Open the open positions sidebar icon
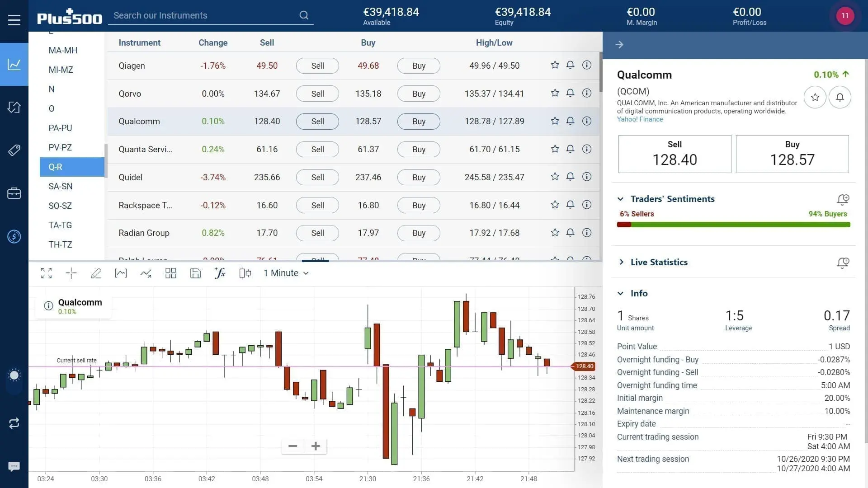The height and width of the screenshot is (488, 868). (14, 107)
